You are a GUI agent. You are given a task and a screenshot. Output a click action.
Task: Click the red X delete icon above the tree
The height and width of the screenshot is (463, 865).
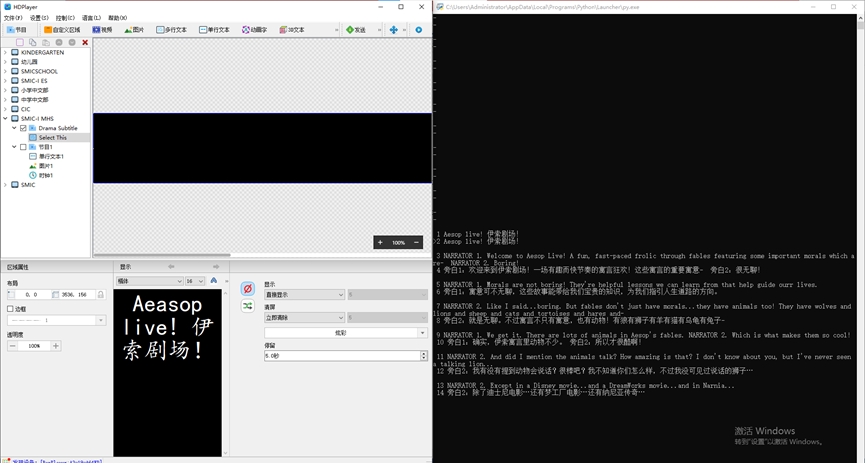click(85, 42)
